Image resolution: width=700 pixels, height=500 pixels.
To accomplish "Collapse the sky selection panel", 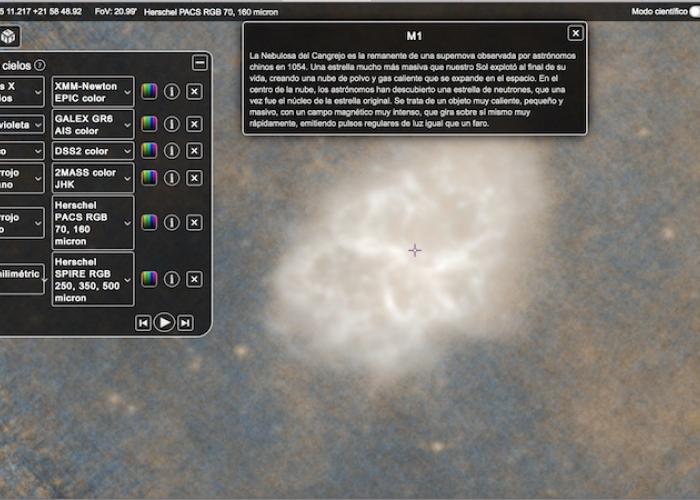I will (200, 63).
